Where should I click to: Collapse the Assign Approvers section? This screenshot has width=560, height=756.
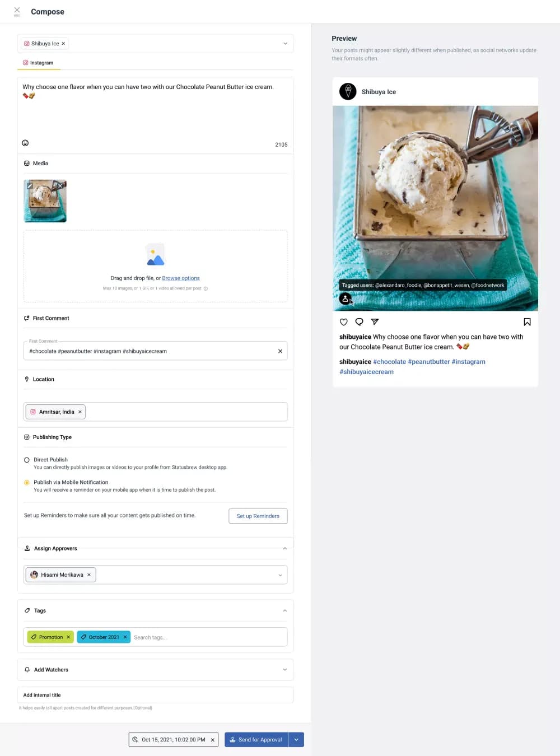click(284, 549)
